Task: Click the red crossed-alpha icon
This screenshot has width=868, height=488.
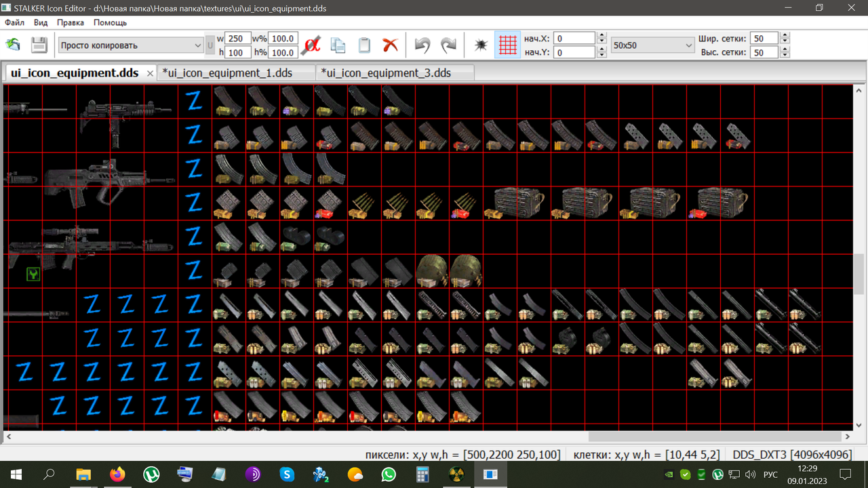Action: [x=311, y=45]
